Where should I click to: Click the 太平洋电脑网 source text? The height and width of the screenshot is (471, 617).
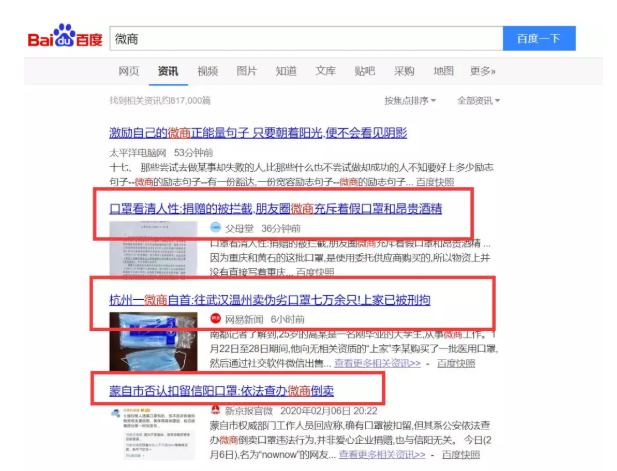pos(138,153)
